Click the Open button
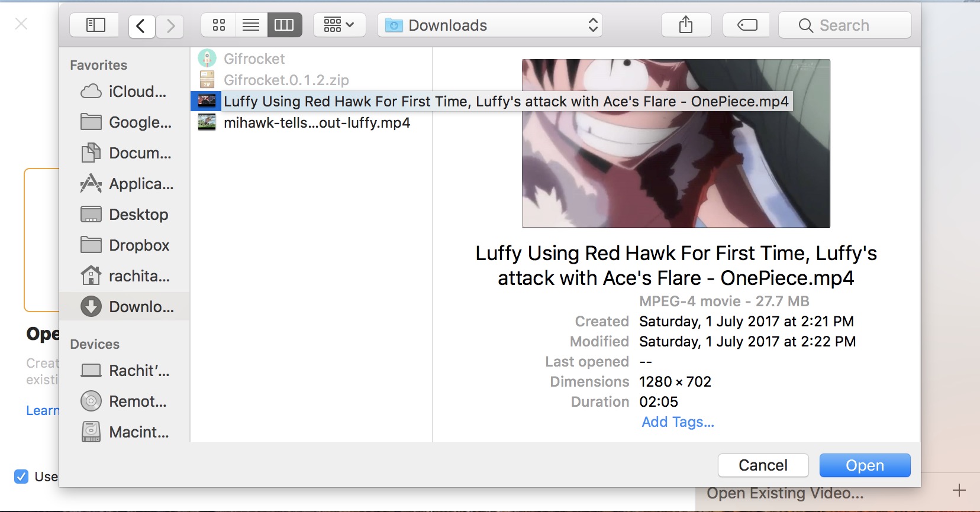The height and width of the screenshot is (512, 980). pyautogui.click(x=865, y=465)
